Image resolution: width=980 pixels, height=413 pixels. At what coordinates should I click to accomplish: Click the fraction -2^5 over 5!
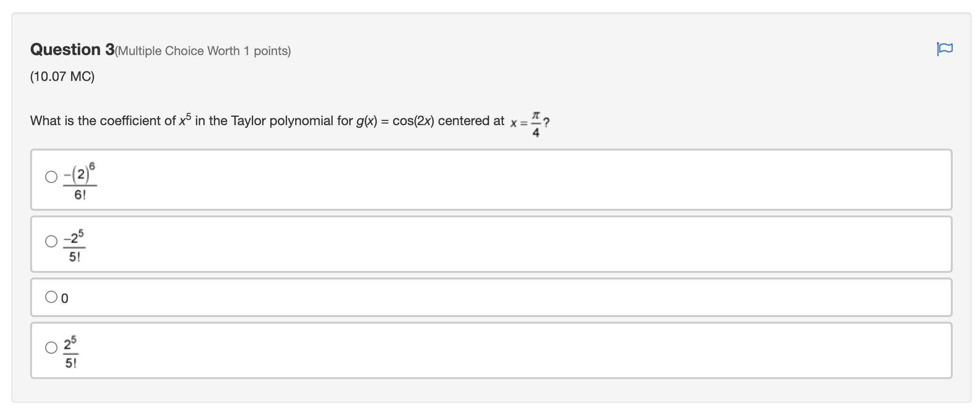[x=75, y=244]
